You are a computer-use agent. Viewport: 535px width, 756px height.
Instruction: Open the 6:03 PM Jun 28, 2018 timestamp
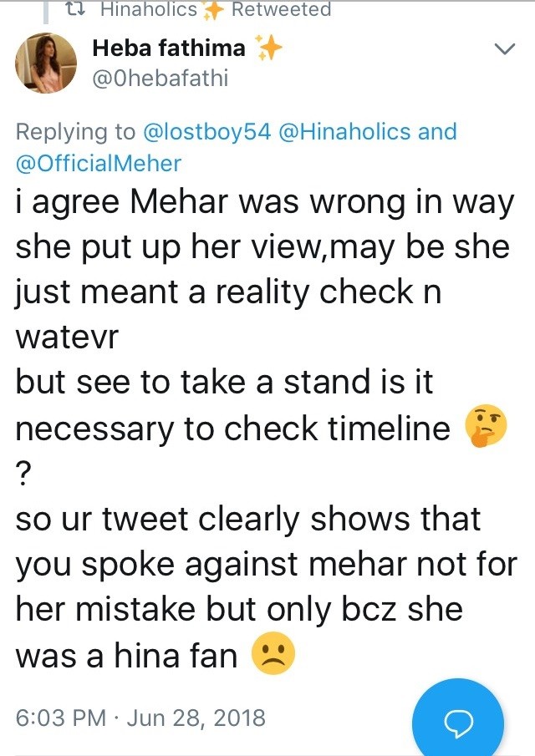(140, 718)
